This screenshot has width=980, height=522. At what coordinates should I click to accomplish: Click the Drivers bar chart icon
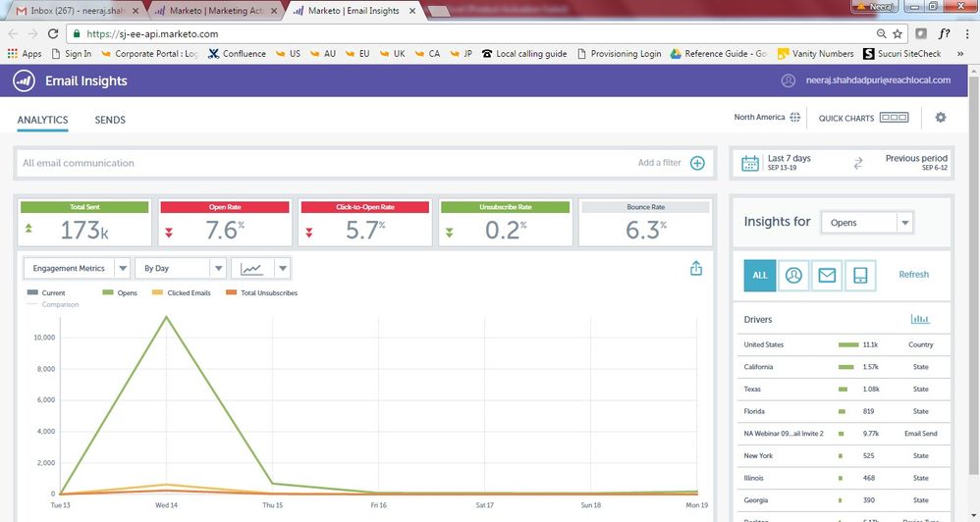coord(920,319)
